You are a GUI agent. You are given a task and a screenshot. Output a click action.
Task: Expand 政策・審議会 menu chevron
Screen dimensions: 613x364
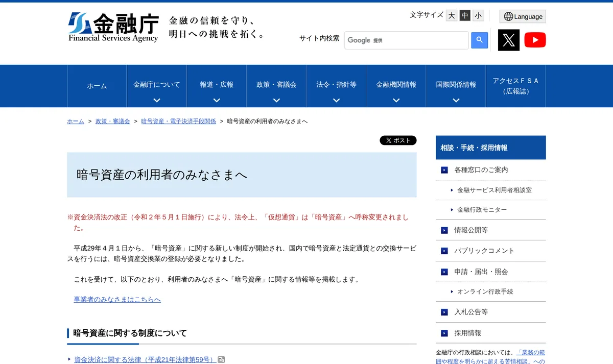(x=276, y=100)
